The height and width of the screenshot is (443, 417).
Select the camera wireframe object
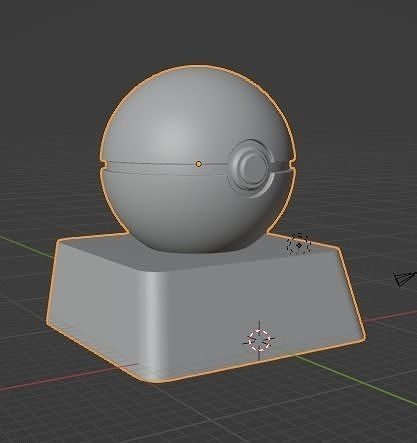405,279
